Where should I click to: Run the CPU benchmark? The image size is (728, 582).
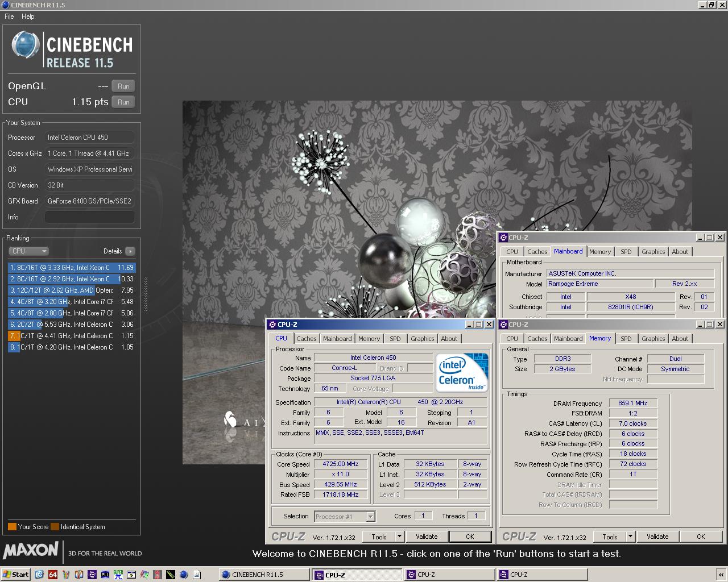click(123, 102)
